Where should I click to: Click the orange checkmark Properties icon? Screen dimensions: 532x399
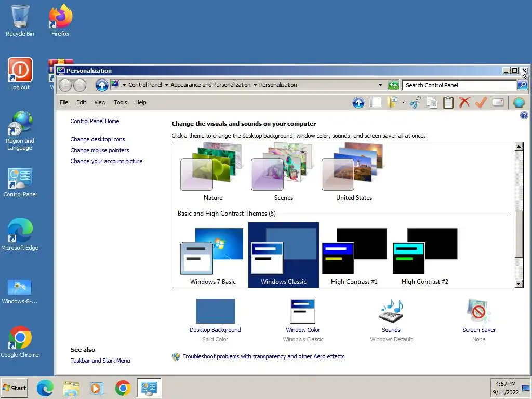click(481, 102)
